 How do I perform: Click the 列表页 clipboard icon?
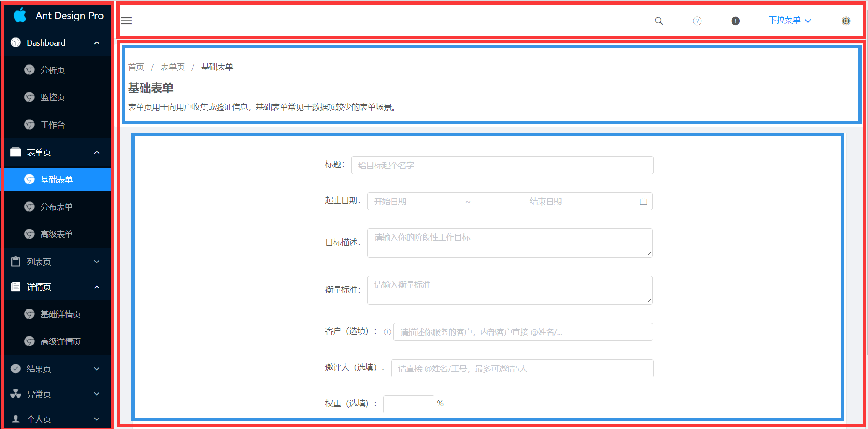click(x=16, y=262)
